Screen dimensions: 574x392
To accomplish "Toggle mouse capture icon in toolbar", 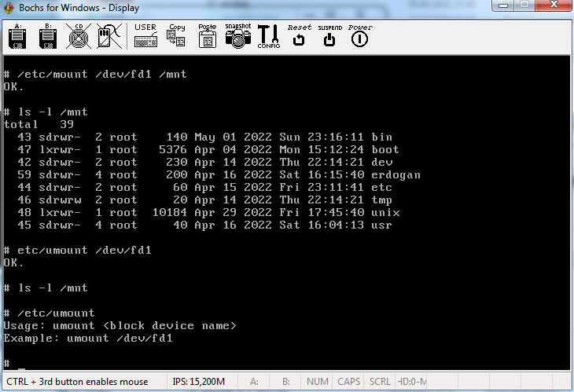I will point(109,36).
